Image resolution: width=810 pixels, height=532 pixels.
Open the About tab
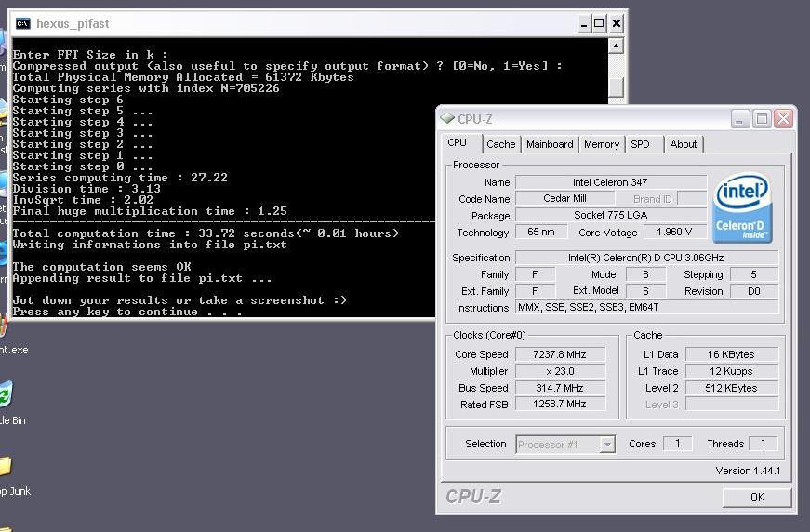pyautogui.click(x=683, y=144)
